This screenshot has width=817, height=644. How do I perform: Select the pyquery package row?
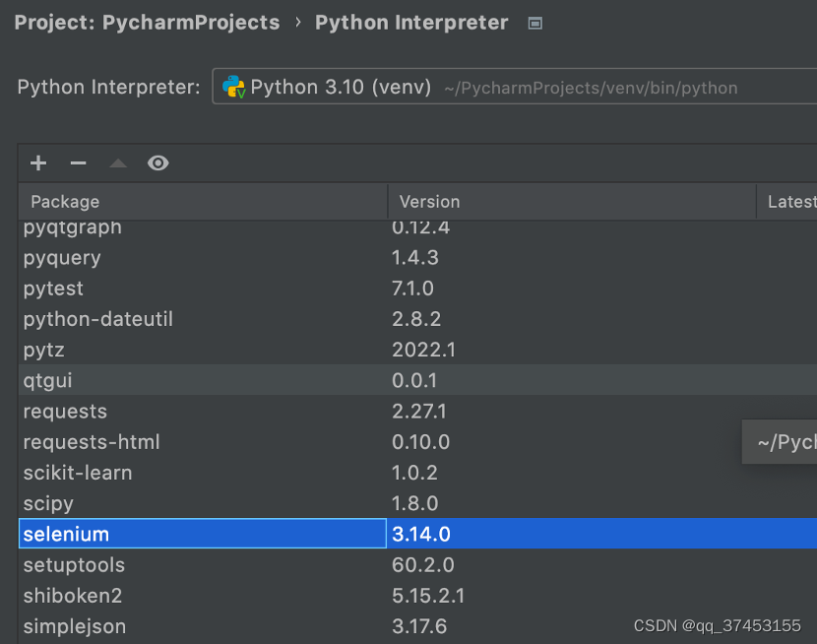418,257
